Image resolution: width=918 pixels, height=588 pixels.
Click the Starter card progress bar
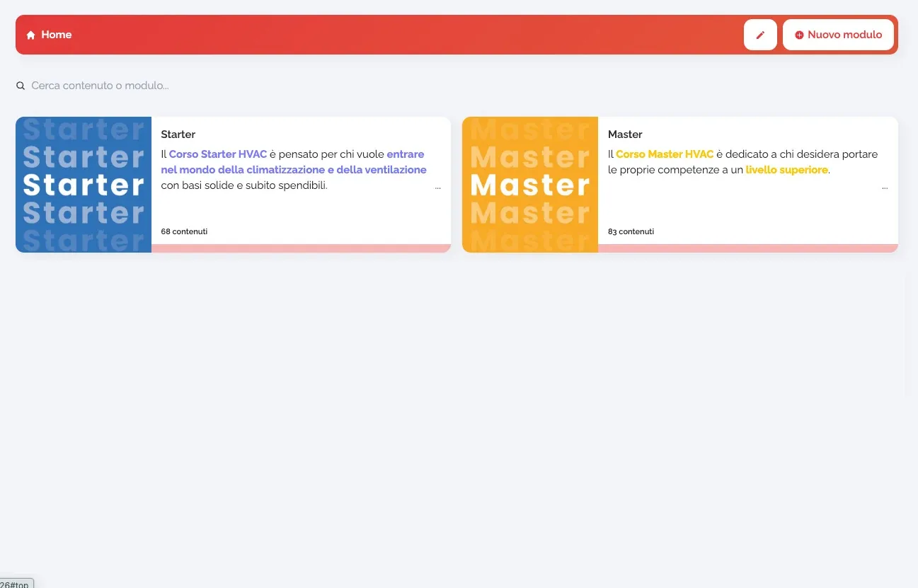click(x=301, y=248)
